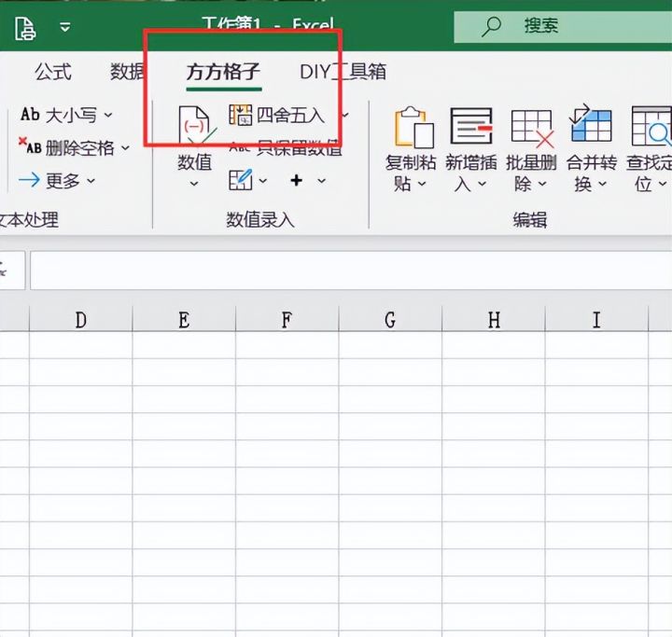
Task: Expand the 新增插入 dropdown arrow
Action: tap(483, 184)
